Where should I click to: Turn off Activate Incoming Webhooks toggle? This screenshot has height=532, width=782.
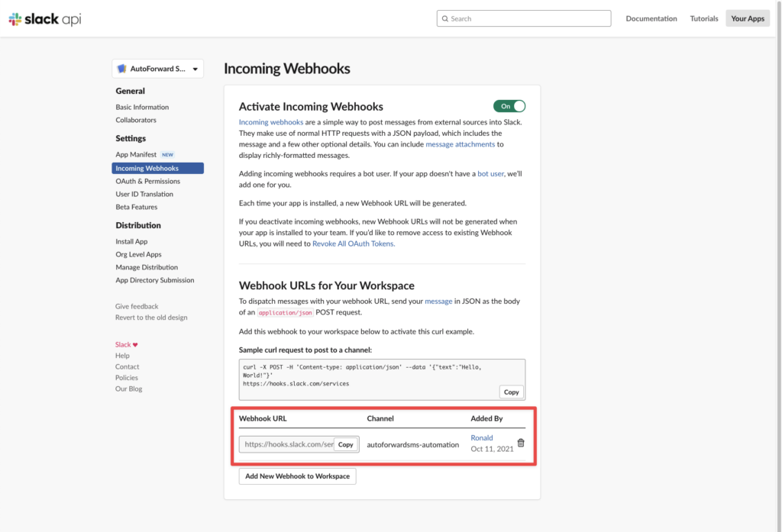pos(509,106)
